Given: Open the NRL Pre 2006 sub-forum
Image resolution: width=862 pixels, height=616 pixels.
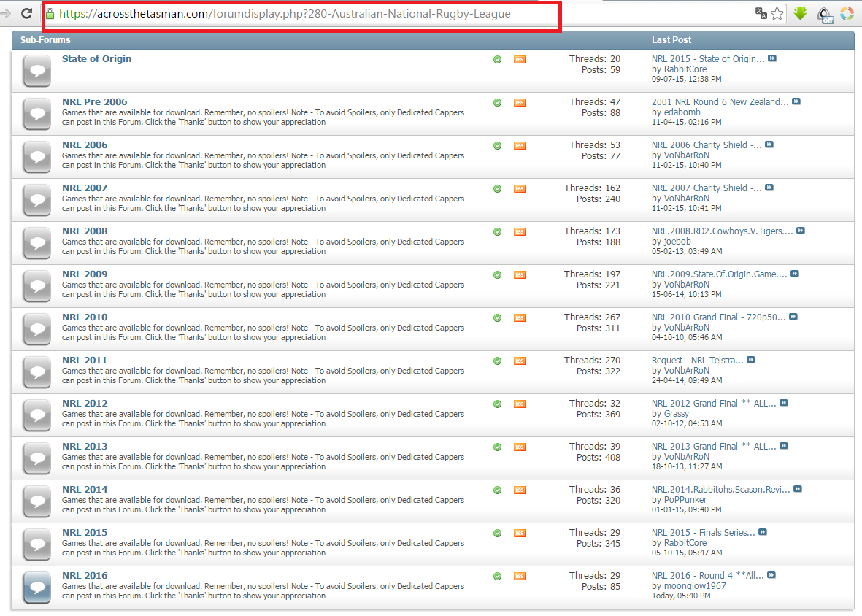Looking at the screenshot, I should (95, 101).
